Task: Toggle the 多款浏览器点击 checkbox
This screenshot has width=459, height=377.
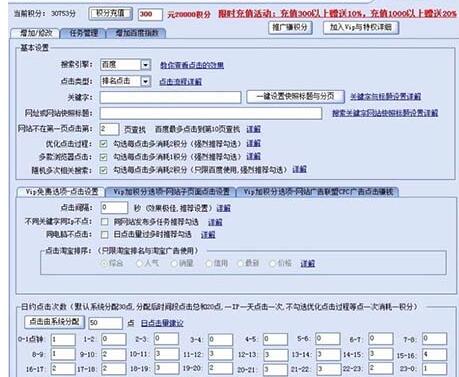Action: click(103, 157)
